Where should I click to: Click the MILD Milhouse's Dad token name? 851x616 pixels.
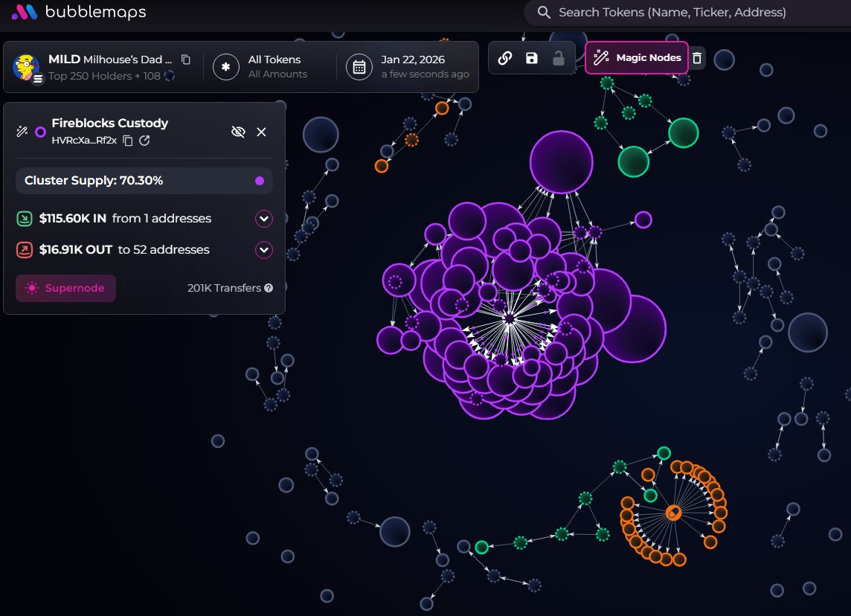[110, 60]
